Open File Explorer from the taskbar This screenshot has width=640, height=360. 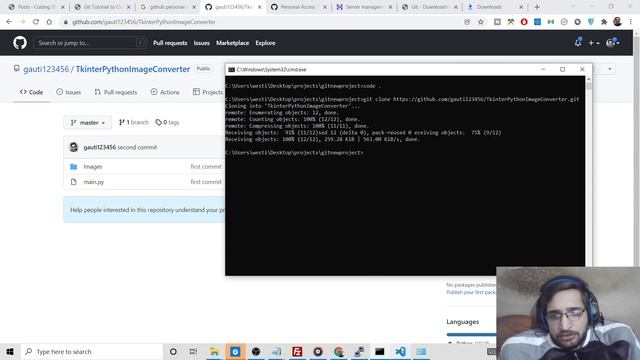pos(214,351)
